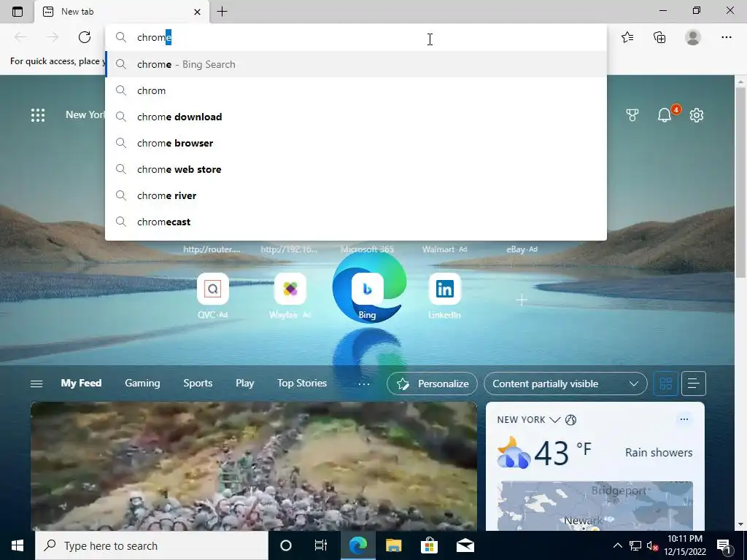Add a site with the plus tile
This screenshot has width=747, height=560.
(x=522, y=300)
